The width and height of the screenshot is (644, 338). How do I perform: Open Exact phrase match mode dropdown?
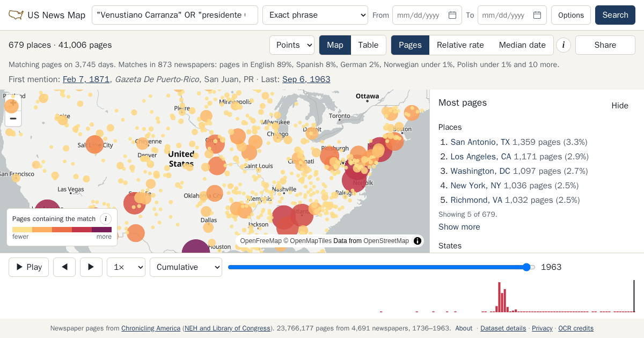pos(315,15)
